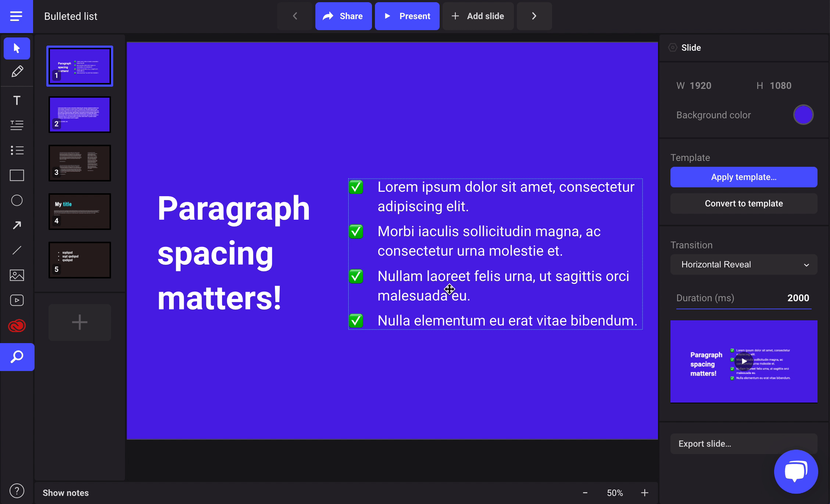Go to next slide with chevron
Image resolution: width=830 pixels, height=504 pixels.
[534, 16]
